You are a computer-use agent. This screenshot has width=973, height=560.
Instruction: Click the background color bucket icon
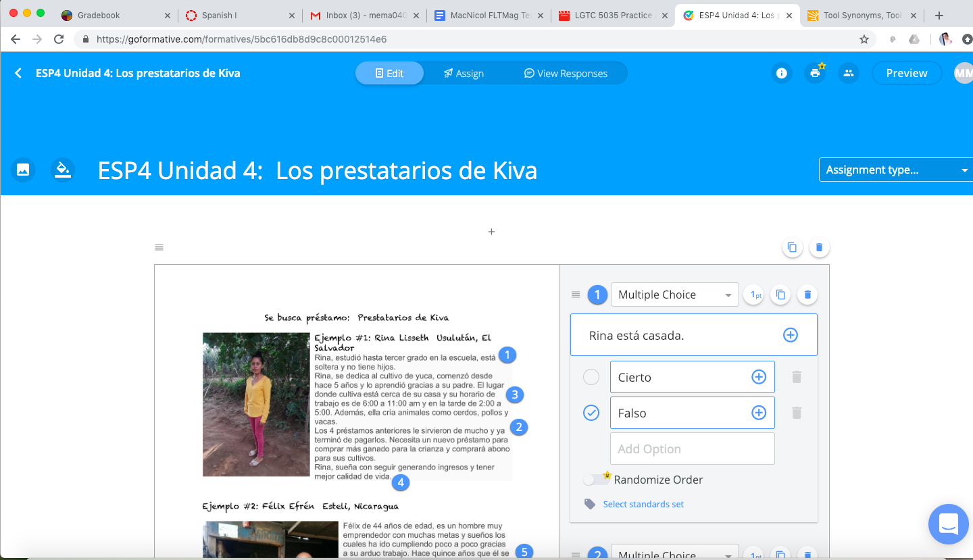click(63, 170)
